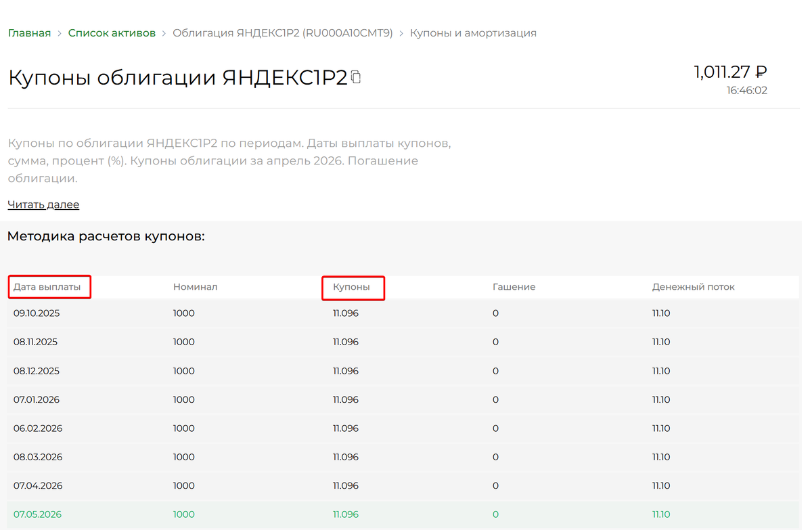Click cash flow 11.10 in 08.03.2026 row
The height and width of the screenshot is (530, 812).
pyautogui.click(x=661, y=457)
